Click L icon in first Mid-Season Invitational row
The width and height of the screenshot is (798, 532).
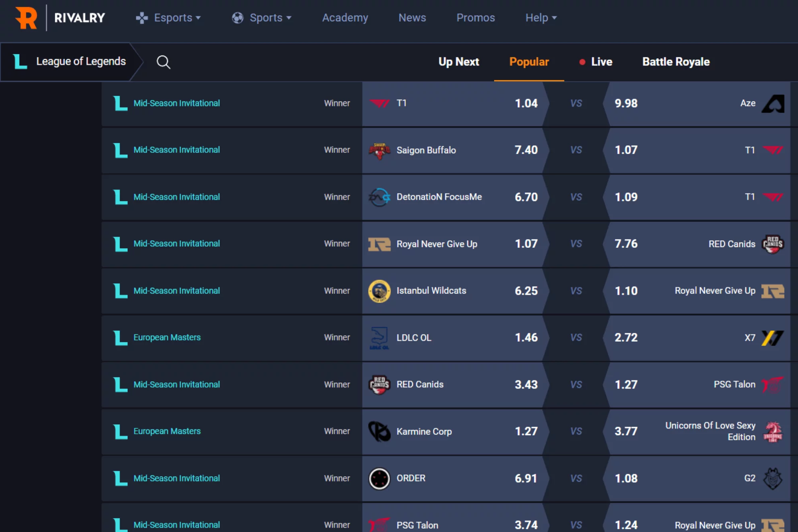[120, 103]
